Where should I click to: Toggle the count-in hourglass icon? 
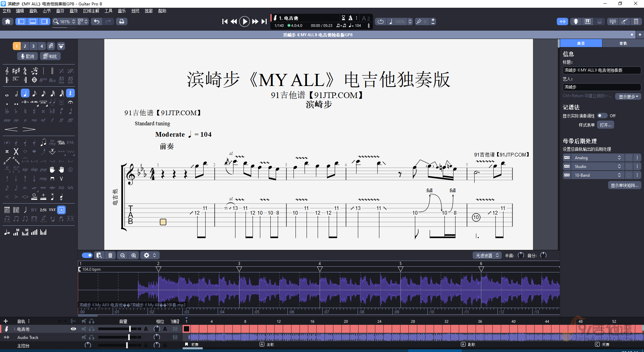343,18
